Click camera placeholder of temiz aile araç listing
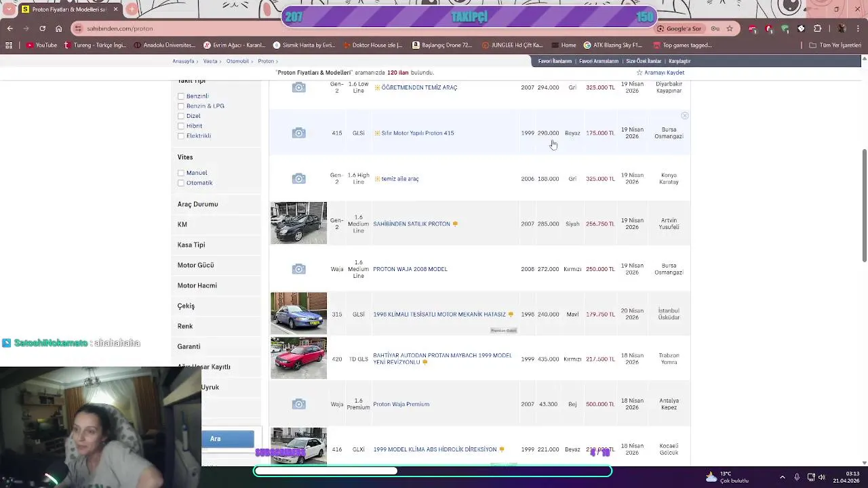This screenshot has width=868, height=488. (298, 178)
